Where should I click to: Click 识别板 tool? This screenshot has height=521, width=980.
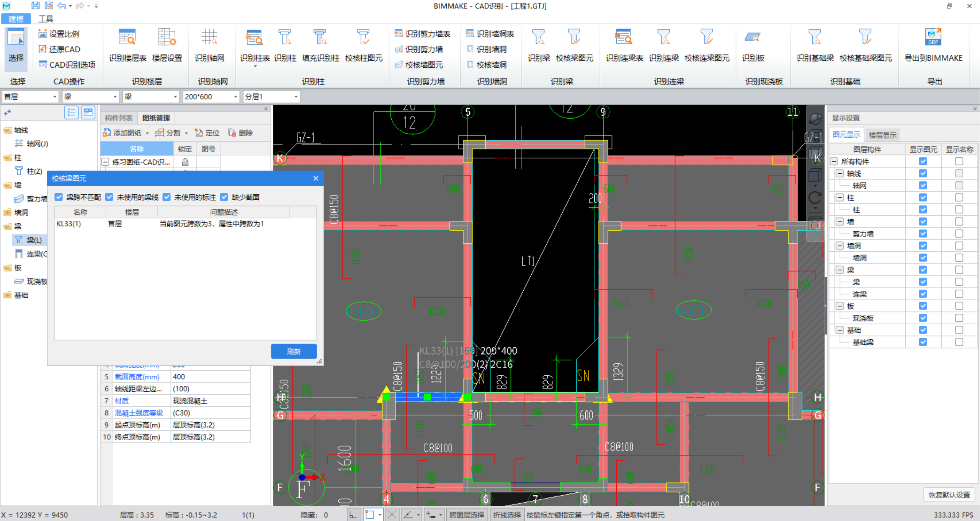pos(753,46)
